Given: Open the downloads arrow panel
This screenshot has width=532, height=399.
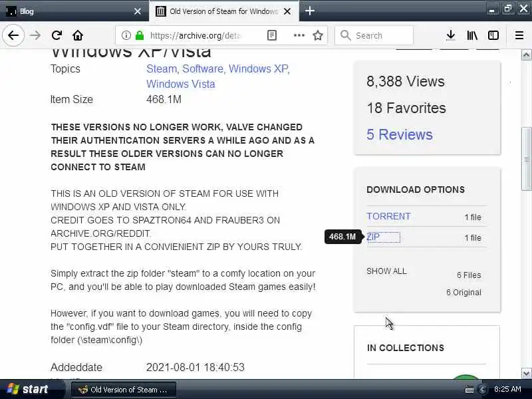Looking at the screenshot, I should (451, 35).
